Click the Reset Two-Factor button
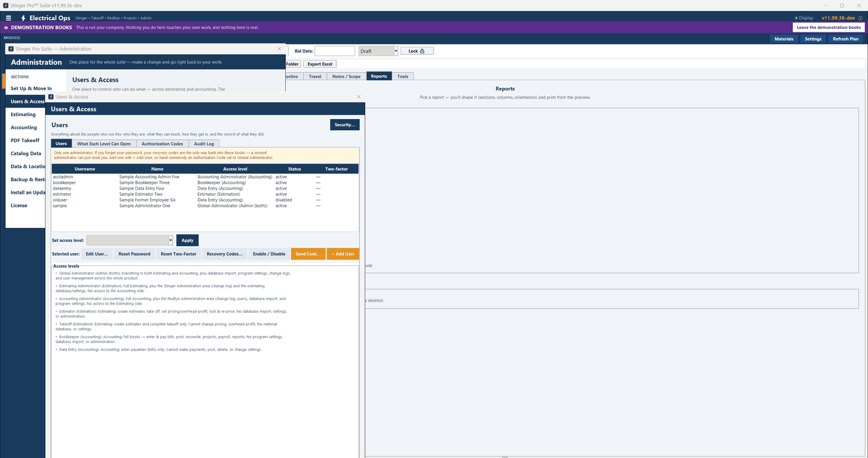This screenshot has width=868, height=458. pyautogui.click(x=178, y=254)
